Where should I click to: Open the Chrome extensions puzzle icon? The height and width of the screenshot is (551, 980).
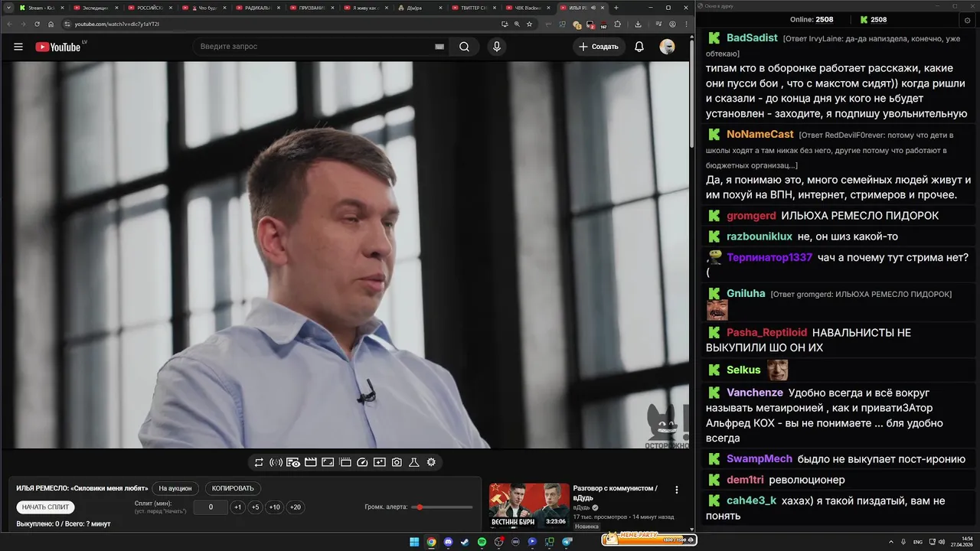pos(618,24)
